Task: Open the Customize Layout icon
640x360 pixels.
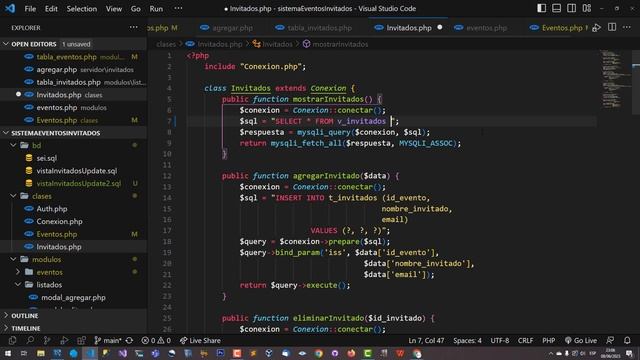Action: [587, 8]
